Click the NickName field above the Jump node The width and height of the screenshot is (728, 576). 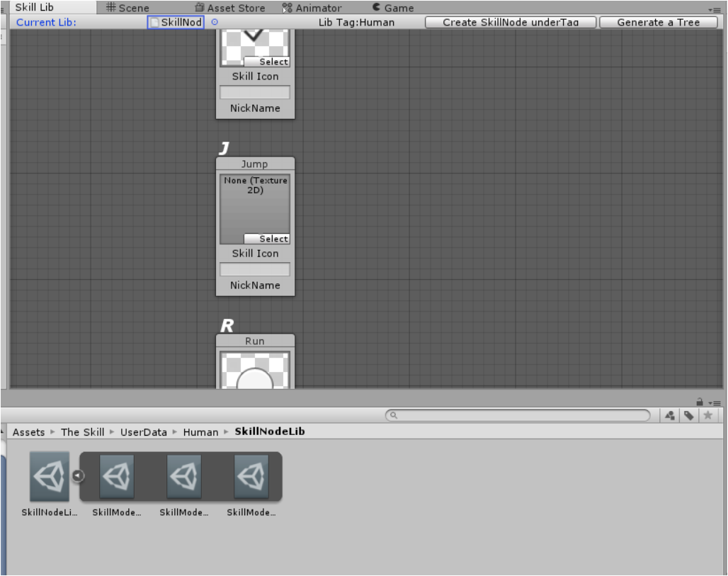(x=255, y=92)
